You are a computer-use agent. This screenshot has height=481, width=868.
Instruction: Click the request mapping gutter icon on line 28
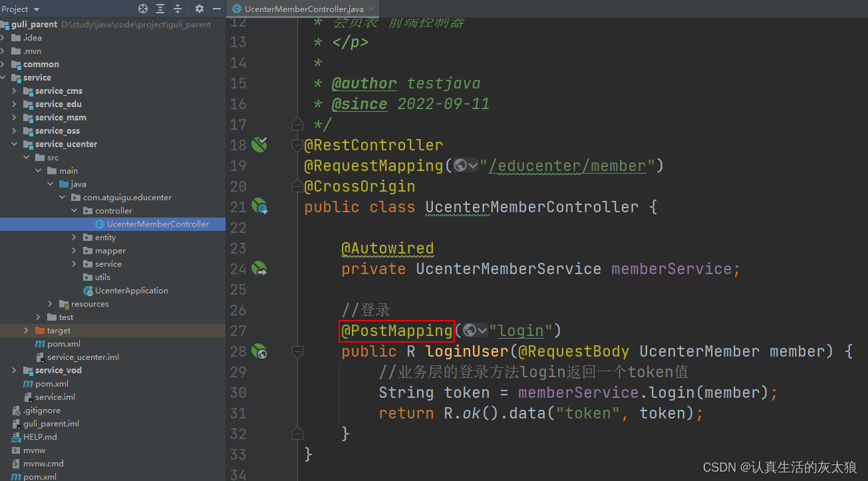pos(259,351)
